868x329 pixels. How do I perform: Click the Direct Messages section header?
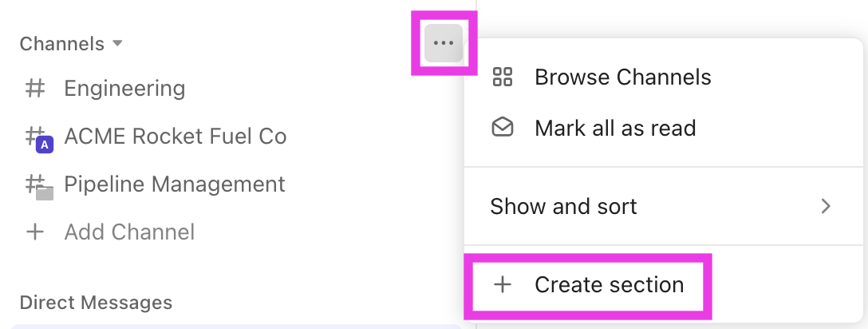coord(96,303)
